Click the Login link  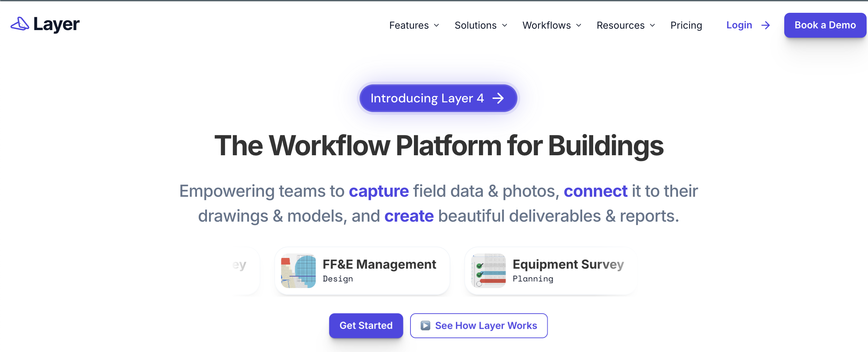click(739, 25)
